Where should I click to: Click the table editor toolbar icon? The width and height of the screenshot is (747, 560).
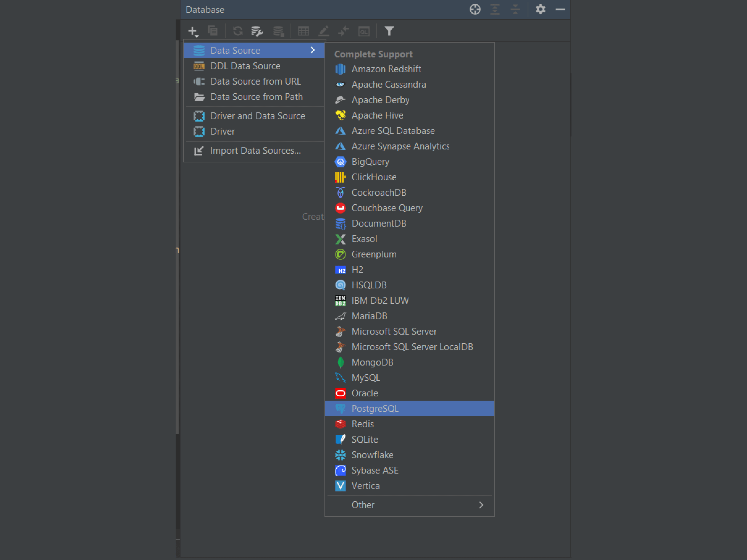point(303,31)
